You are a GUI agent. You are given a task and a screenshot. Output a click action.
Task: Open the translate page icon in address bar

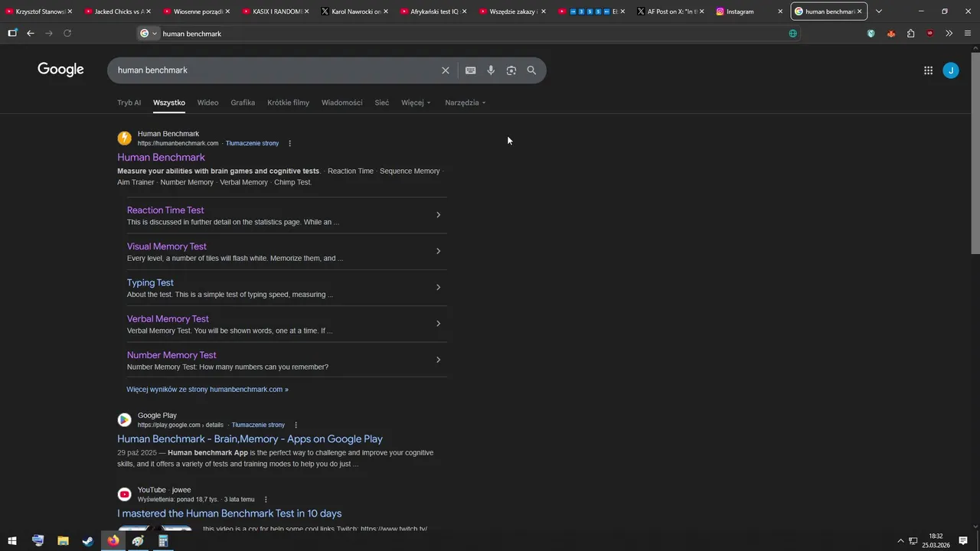(x=792, y=34)
